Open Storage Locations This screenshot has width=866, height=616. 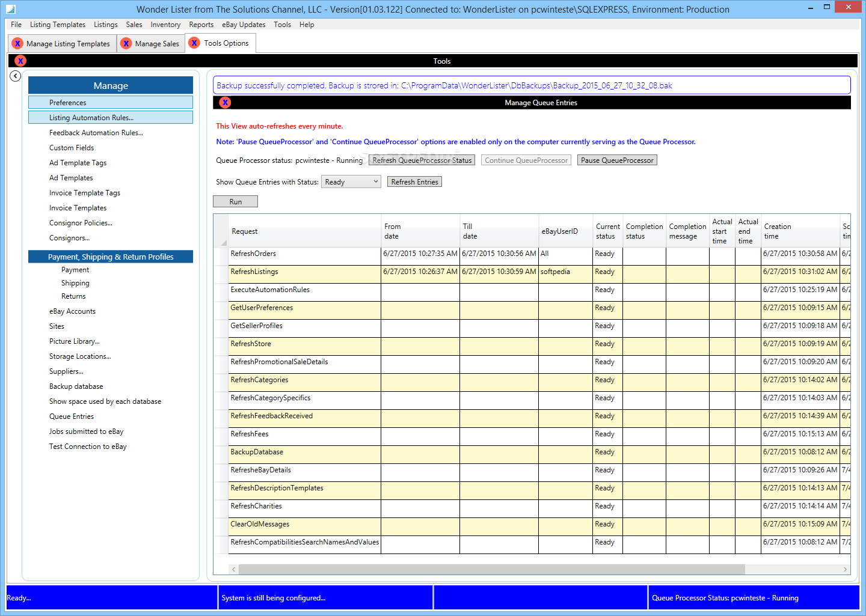(x=80, y=356)
